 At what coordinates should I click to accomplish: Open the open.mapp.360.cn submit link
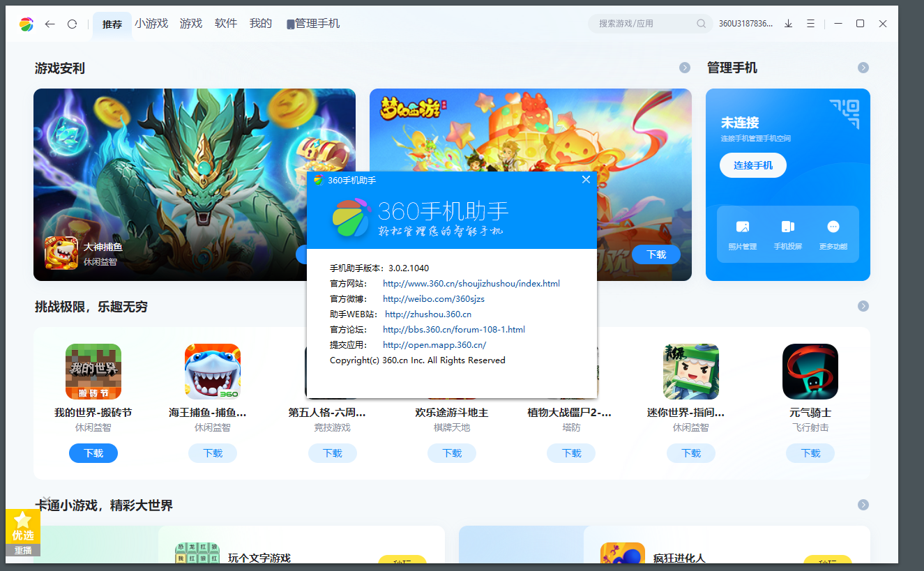point(434,345)
